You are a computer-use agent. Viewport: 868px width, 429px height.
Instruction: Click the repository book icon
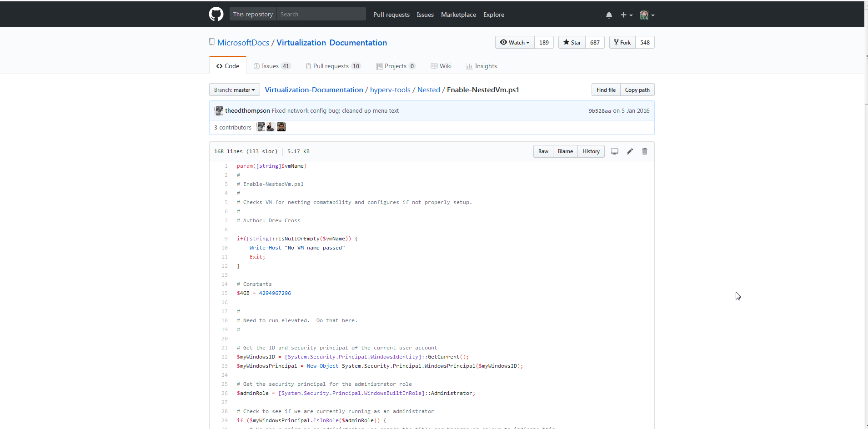[x=212, y=42]
